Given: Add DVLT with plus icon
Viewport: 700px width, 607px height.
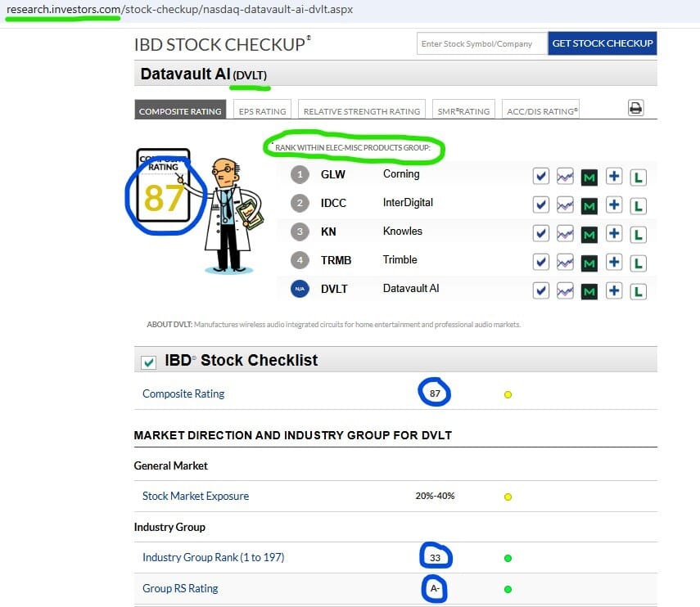Looking at the screenshot, I should point(614,290).
